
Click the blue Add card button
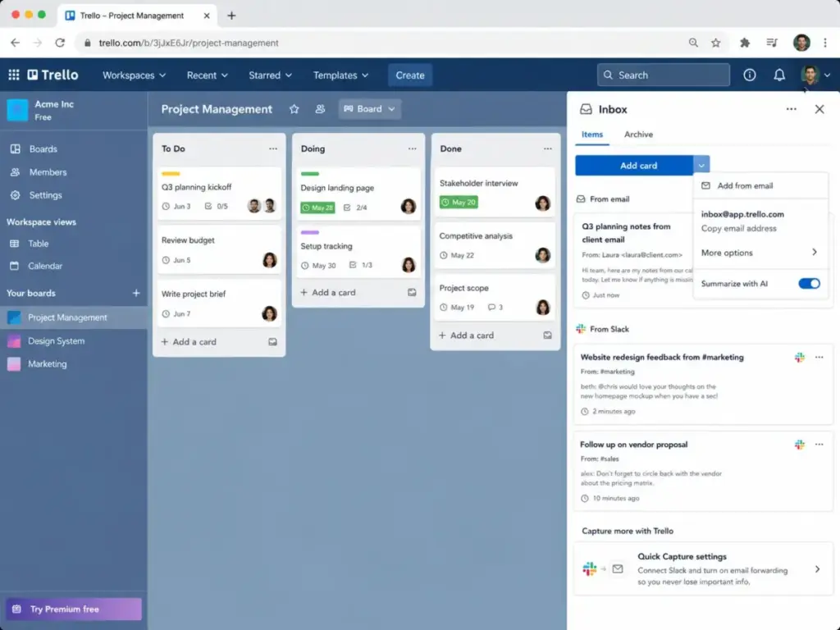[634, 166]
